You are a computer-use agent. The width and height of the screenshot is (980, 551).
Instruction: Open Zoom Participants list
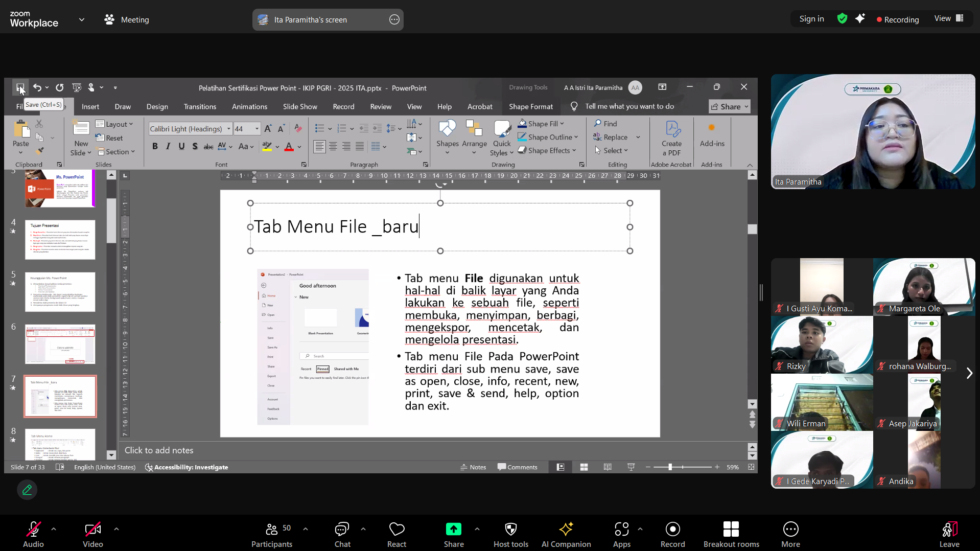pos(272,535)
